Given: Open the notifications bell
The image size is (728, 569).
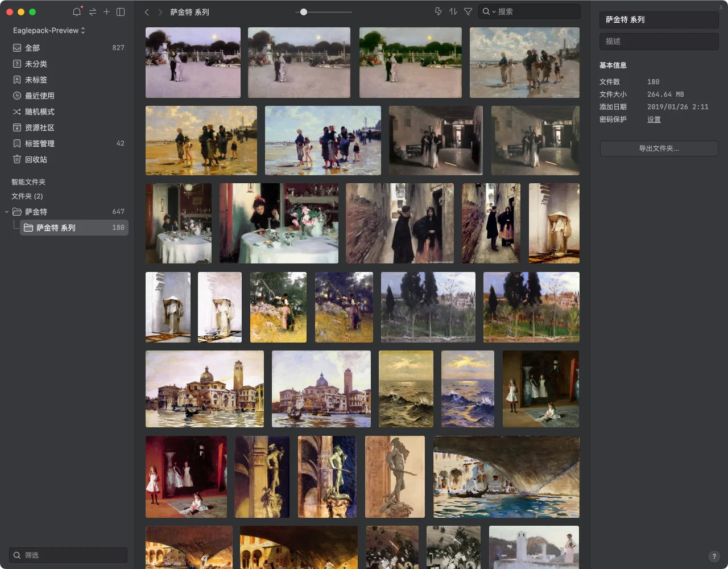Looking at the screenshot, I should (x=77, y=12).
